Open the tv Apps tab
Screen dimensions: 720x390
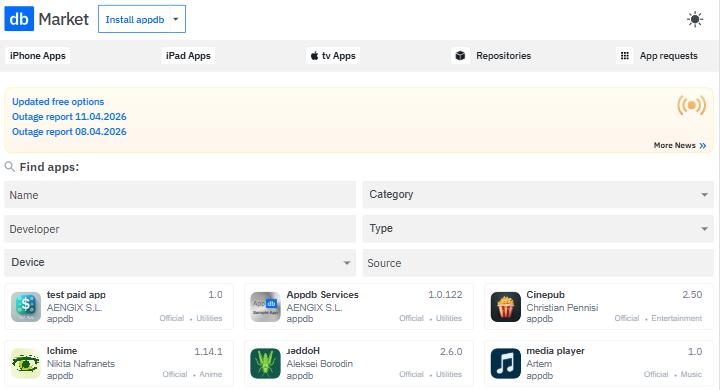333,56
